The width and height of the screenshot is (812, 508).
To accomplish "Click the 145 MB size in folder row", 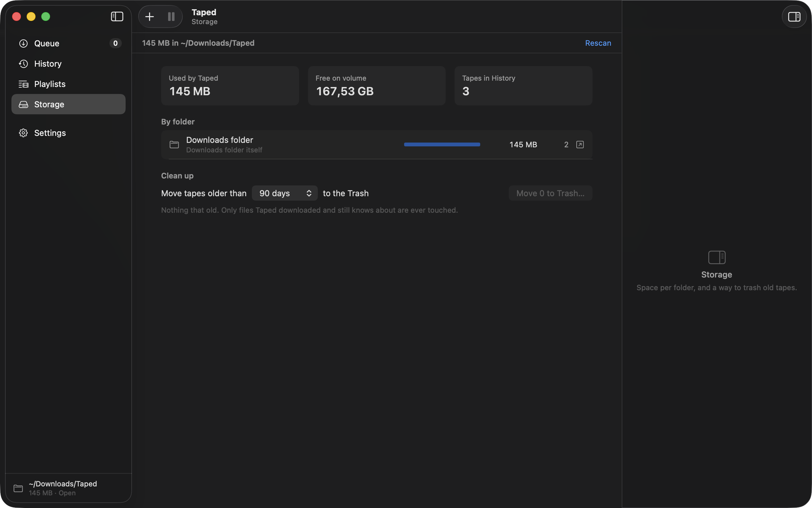I will [x=523, y=144].
